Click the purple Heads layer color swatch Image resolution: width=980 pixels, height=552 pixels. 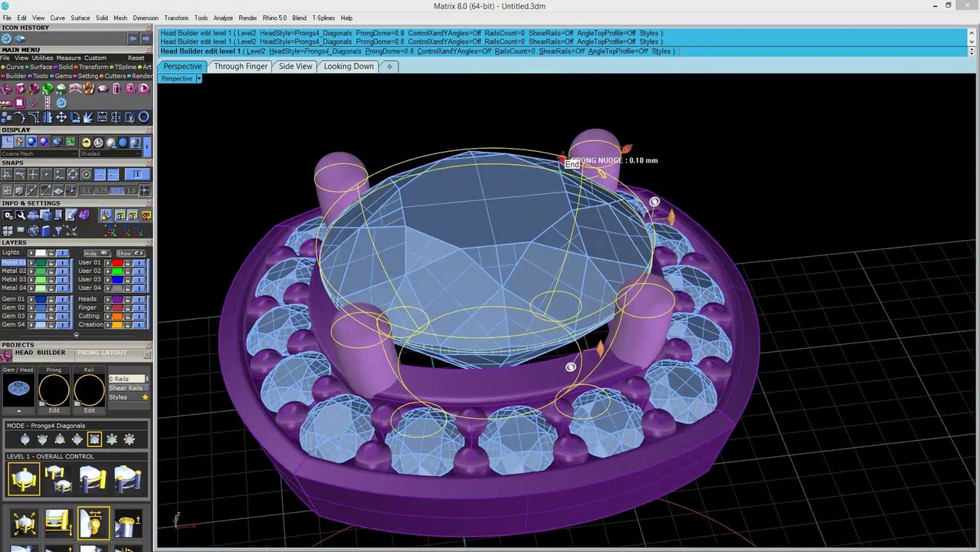117,299
